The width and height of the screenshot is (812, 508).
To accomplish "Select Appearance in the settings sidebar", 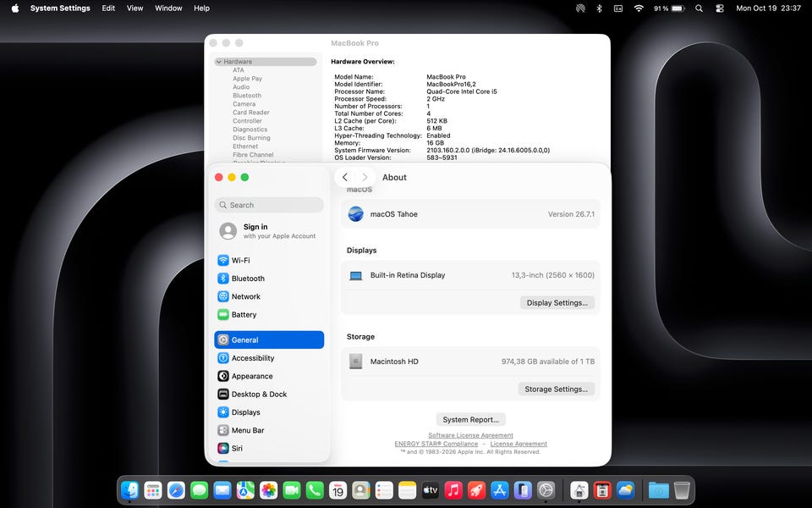I will (269, 376).
